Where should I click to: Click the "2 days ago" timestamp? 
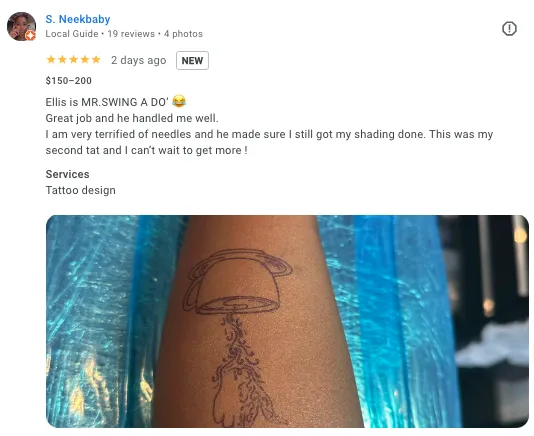[x=139, y=60]
